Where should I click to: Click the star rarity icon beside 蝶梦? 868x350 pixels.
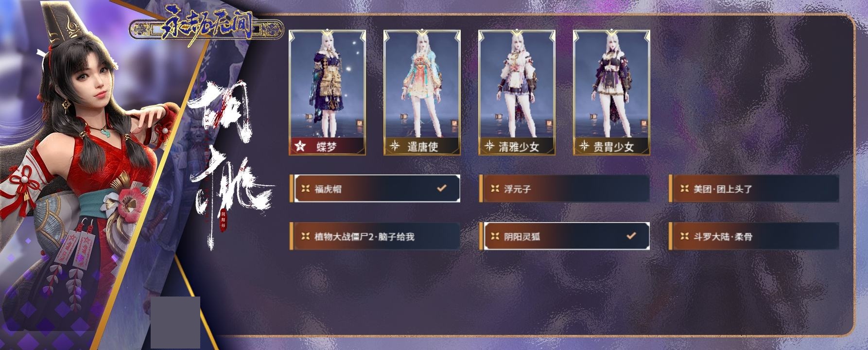pos(300,146)
